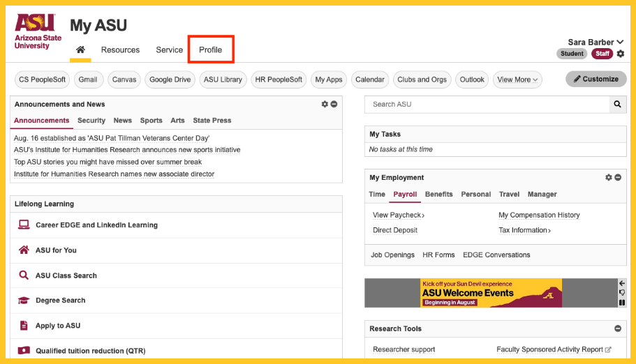
Task: Open HR Forms link
Action: click(x=438, y=255)
